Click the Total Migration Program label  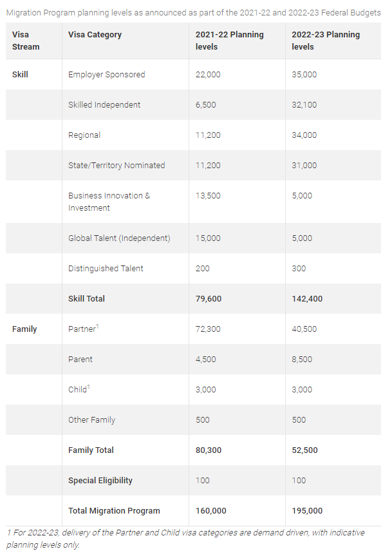click(x=114, y=511)
